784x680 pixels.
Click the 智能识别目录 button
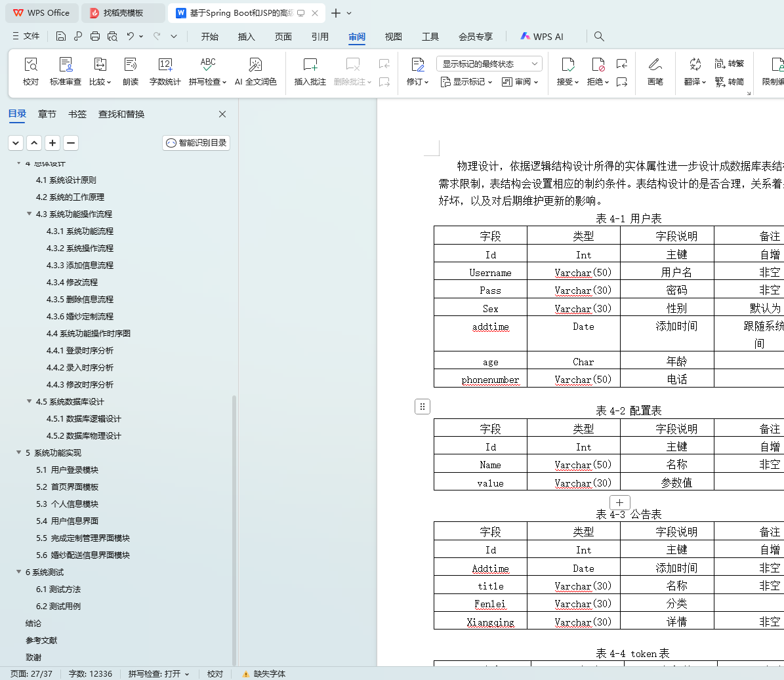coord(196,143)
